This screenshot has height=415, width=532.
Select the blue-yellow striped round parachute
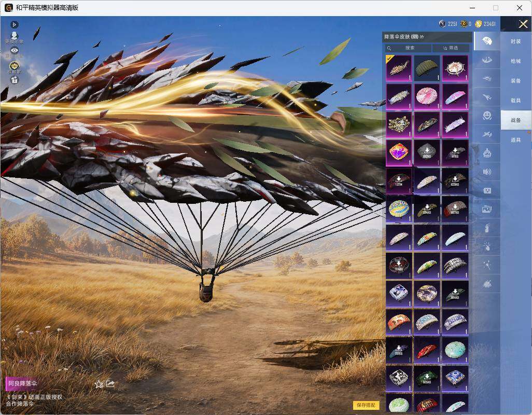click(399, 209)
